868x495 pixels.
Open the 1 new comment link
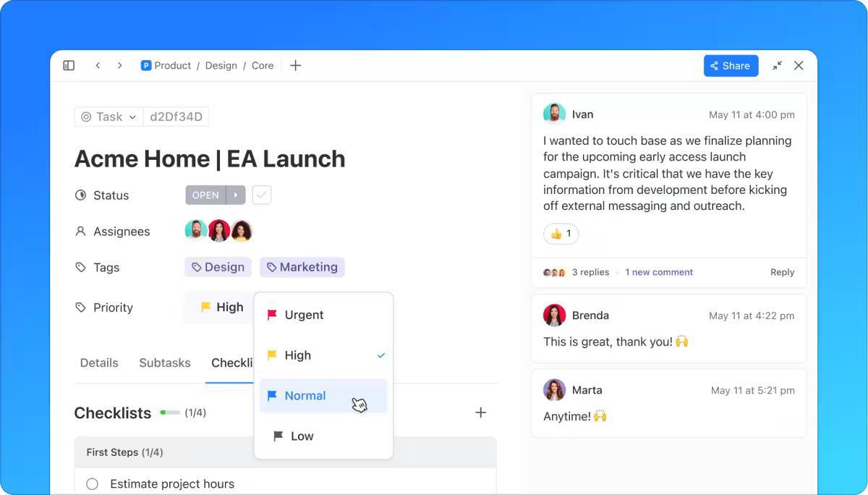[659, 272]
